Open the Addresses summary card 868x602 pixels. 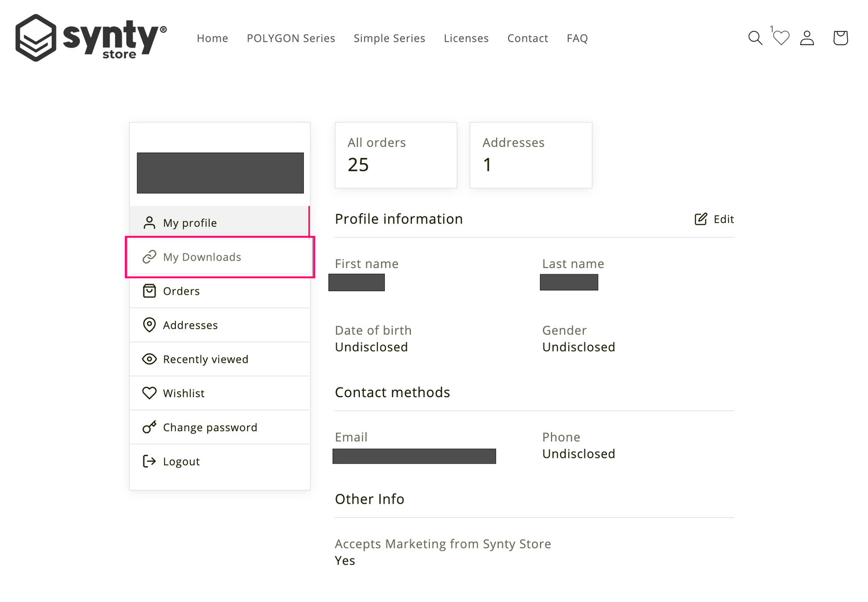[x=531, y=155]
